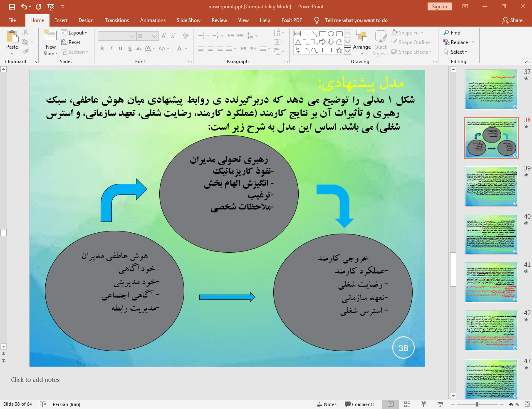The image size is (532, 409).
Task: Undo the last action
Action: point(24,7)
